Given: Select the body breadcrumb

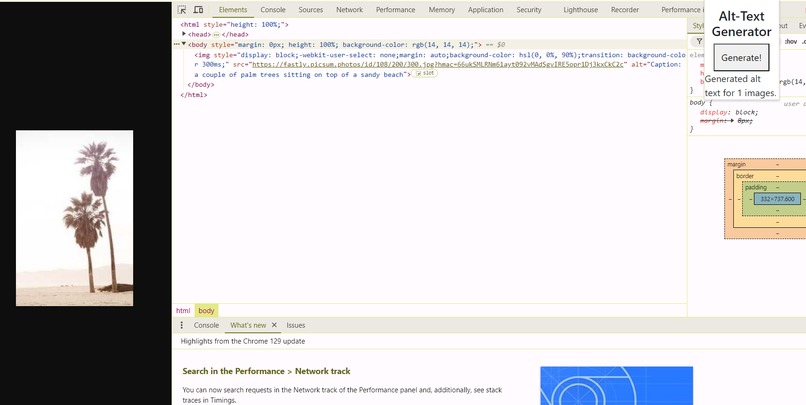Looking at the screenshot, I should pos(206,310).
